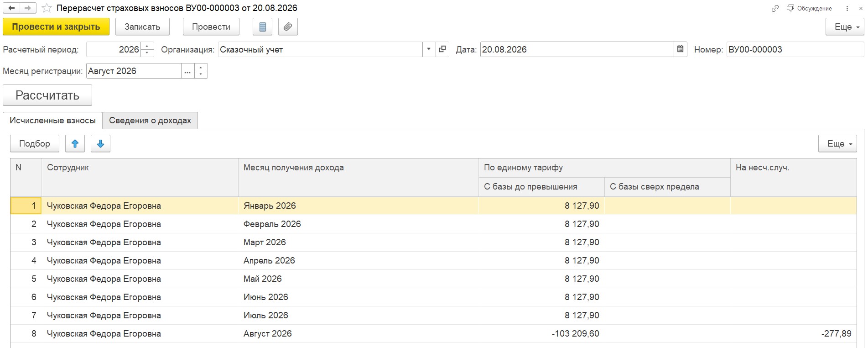
Task: Open the three-dot window options menu
Action: [847, 8]
